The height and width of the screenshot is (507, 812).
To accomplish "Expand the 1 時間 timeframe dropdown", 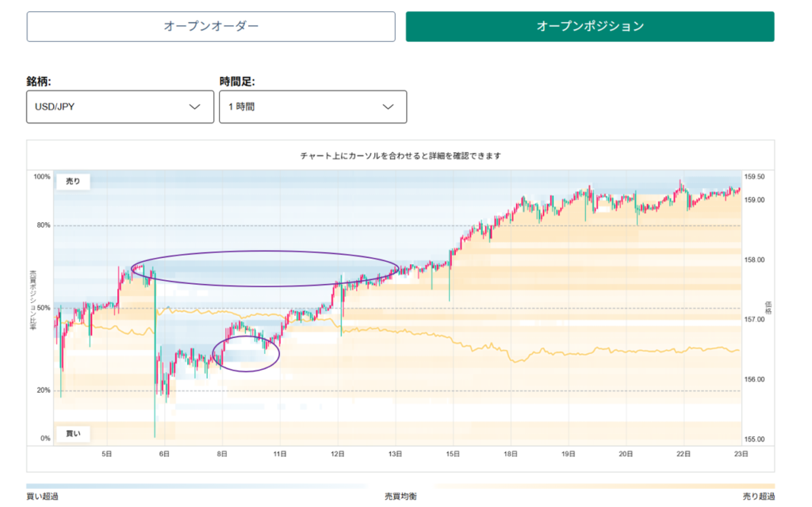I will (x=312, y=107).
